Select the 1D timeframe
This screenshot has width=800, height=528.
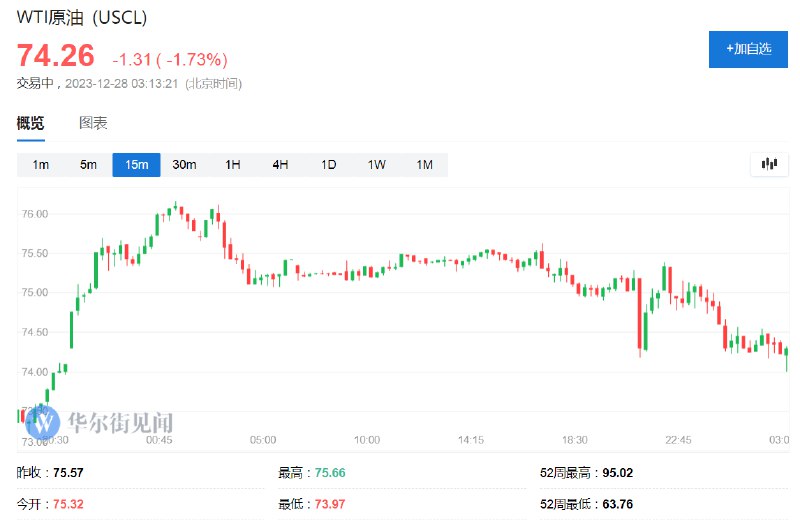(x=329, y=165)
